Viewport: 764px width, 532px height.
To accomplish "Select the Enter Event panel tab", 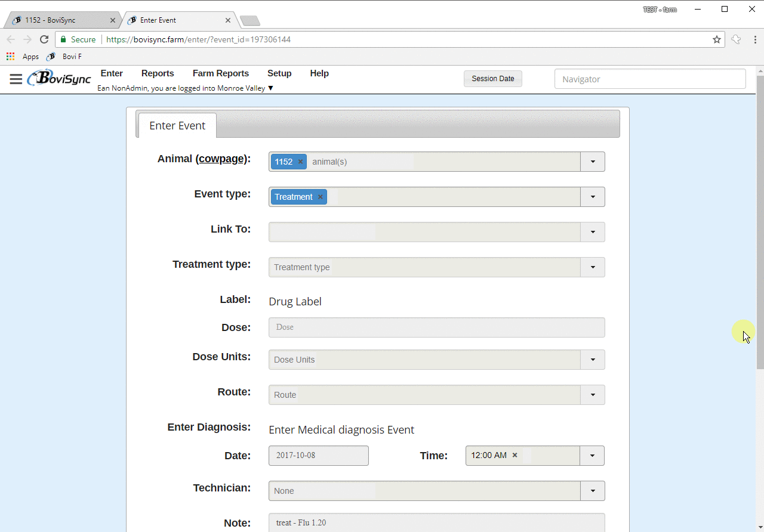I will (x=177, y=125).
